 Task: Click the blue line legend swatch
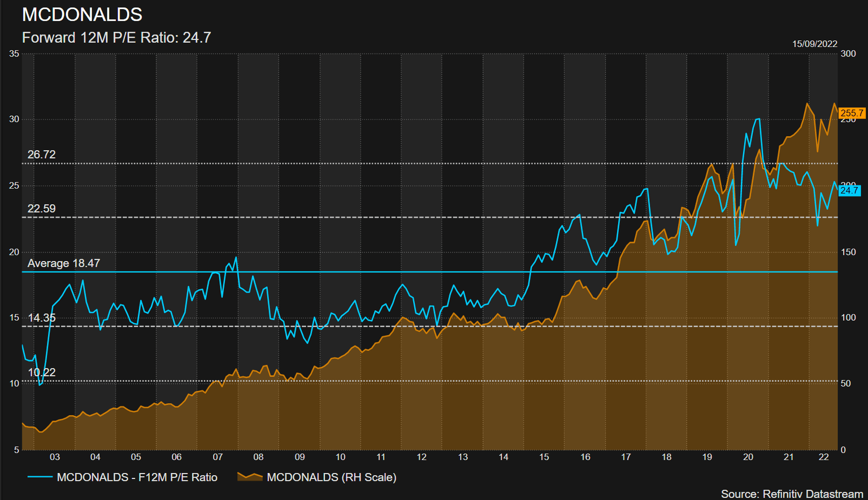tap(40, 477)
